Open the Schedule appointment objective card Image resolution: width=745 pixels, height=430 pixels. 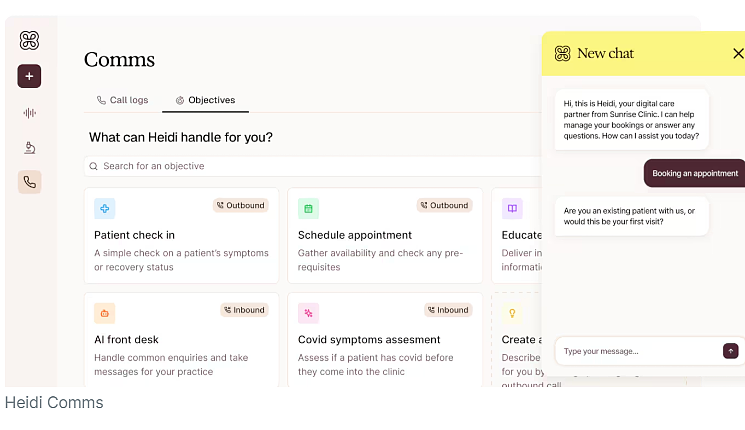click(x=385, y=236)
